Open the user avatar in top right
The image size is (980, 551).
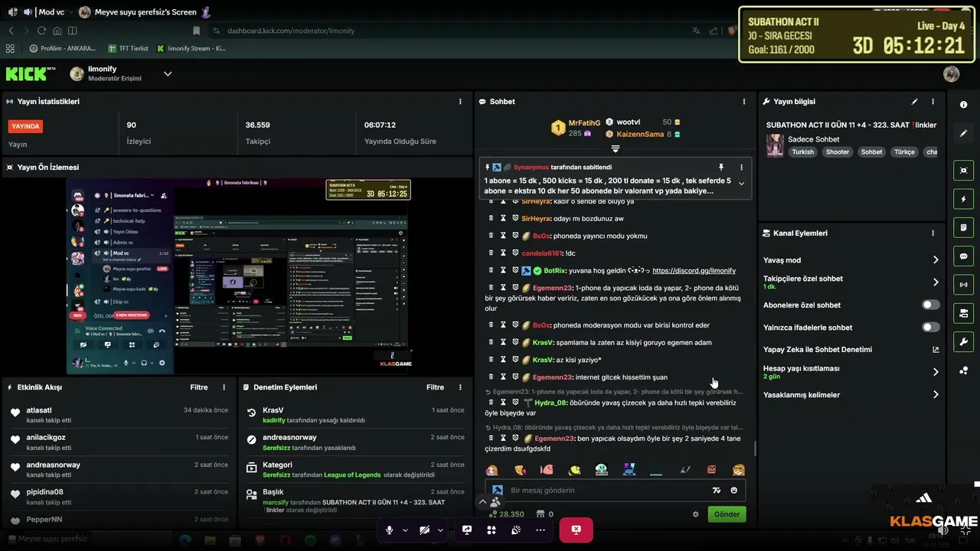pos(951,73)
